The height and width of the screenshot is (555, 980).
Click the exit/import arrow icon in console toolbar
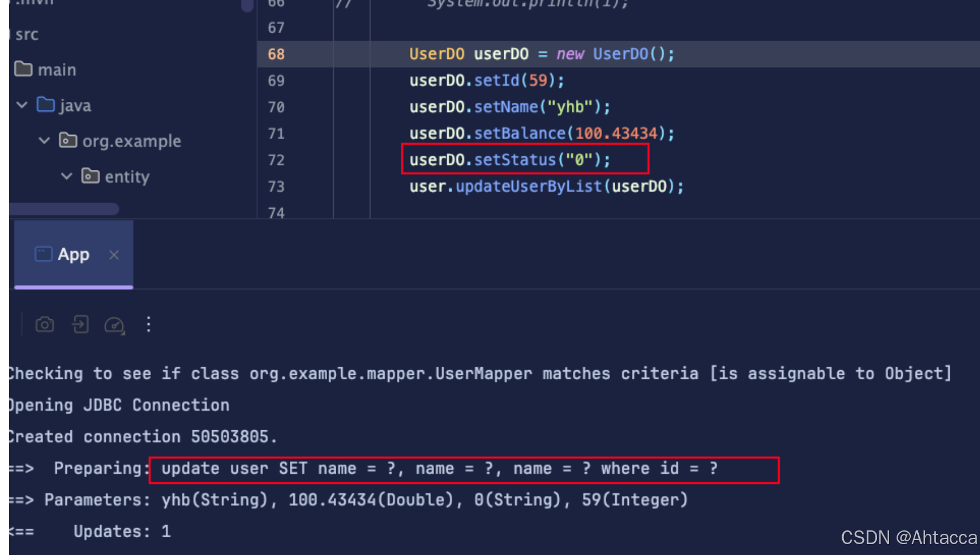pos(81,324)
